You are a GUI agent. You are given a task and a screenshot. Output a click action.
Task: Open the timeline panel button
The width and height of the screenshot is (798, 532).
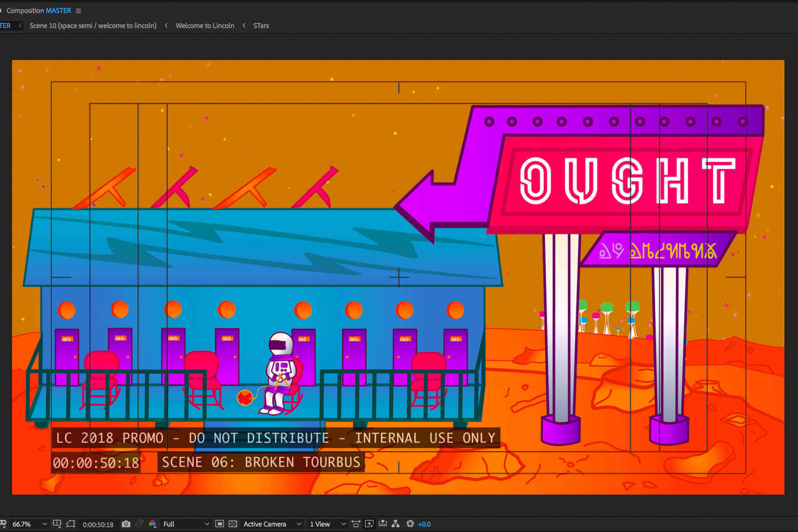click(x=383, y=524)
